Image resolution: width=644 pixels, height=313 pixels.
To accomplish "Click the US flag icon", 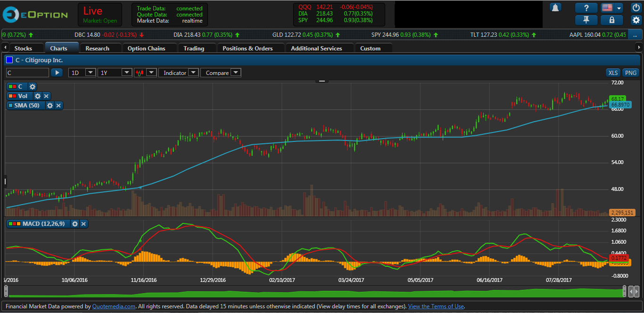I will click(607, 8).
